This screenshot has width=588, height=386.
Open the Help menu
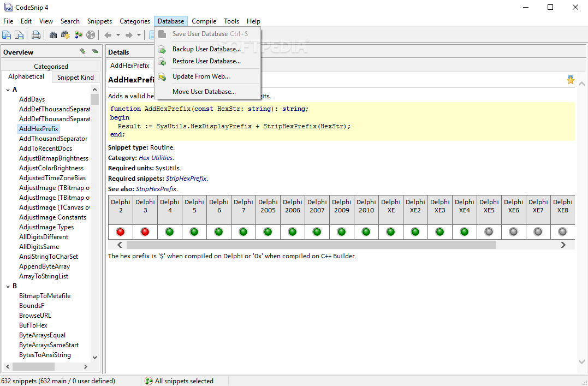(x=253, y=21)
